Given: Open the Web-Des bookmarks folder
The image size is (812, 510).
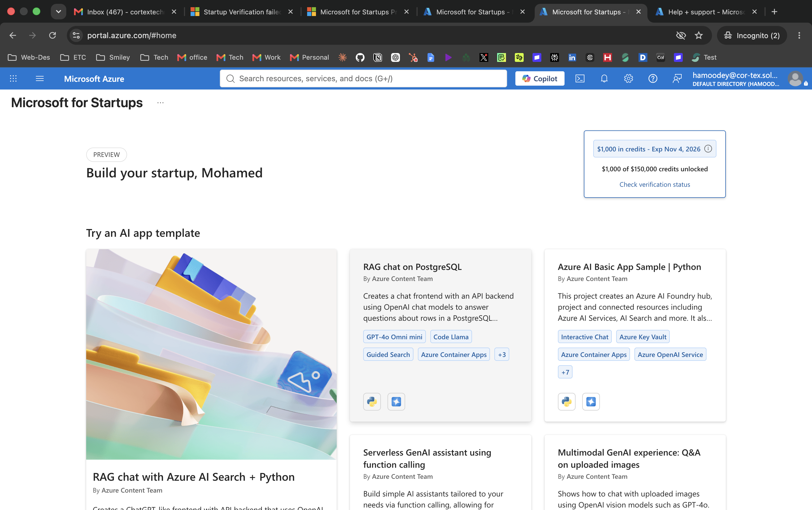Looking at the screenshot, I should (29, 57).
